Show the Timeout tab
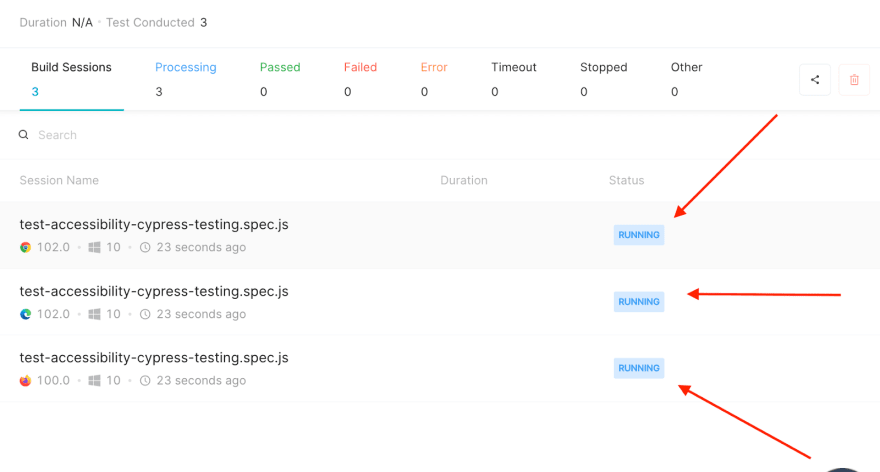Viewport: 880px width, 472px height. tap(514, 79)
